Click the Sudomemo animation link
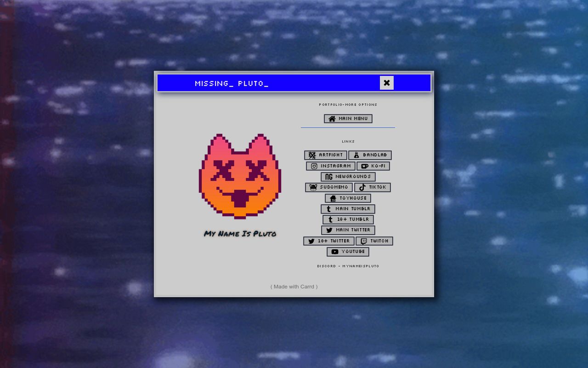Image resolution: width=588 pixels, height=368 pixels. pos(328,187)
